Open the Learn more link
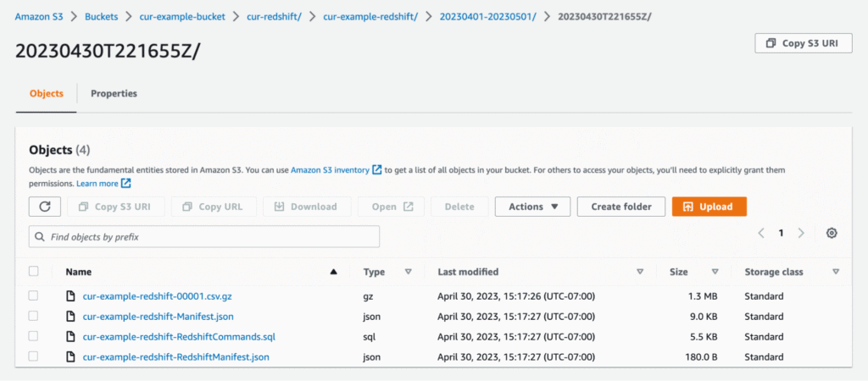The width and height of the screenshot is (868, 381). (97, 183)
